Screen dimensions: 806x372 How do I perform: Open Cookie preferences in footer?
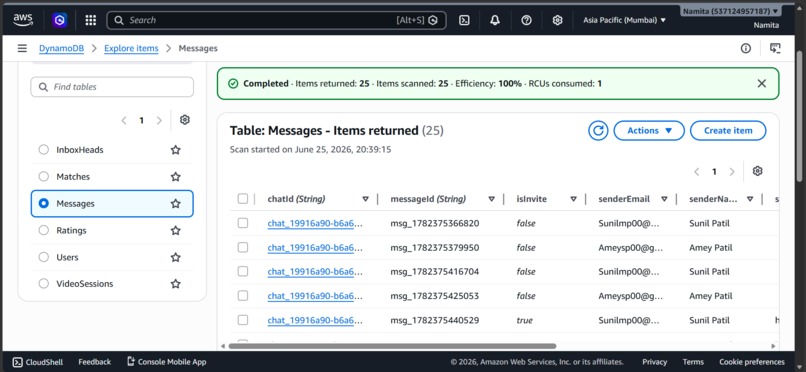(752, 362)
